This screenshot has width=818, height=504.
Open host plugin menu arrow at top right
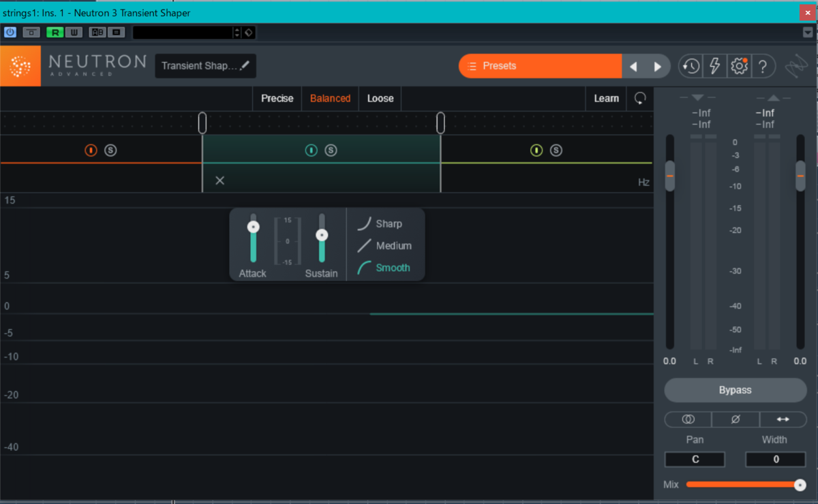pos(808,32)
